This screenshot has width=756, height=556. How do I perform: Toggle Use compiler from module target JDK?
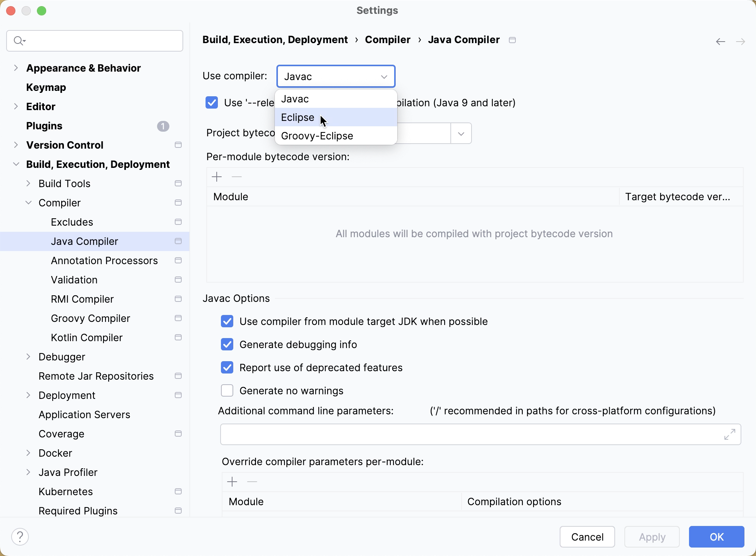(227, 322)
